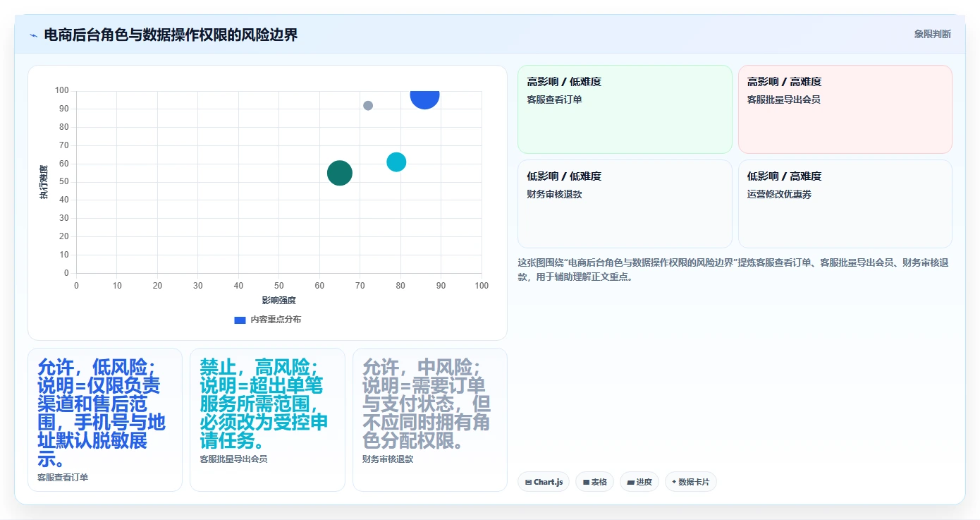Toggle the 内容重点分布 legend swatch
The height and width of the screenshot is (520, 980).
[x=240, y=320]
